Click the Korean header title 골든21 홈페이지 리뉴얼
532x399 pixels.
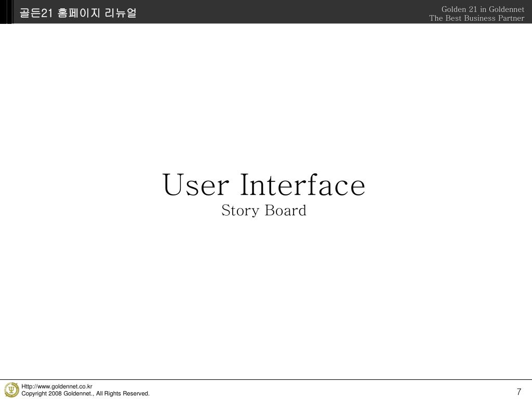[78, 13]
